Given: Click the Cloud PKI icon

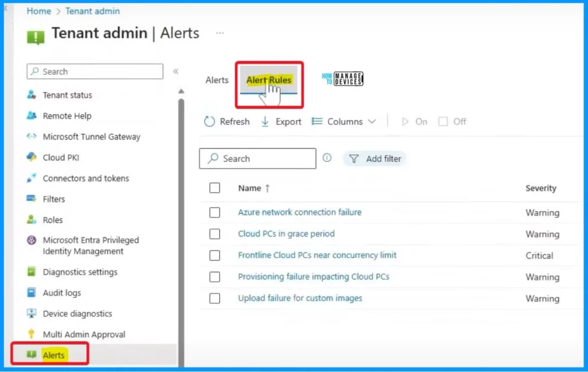Looking at the screenshot, I should tap(32, 157).
